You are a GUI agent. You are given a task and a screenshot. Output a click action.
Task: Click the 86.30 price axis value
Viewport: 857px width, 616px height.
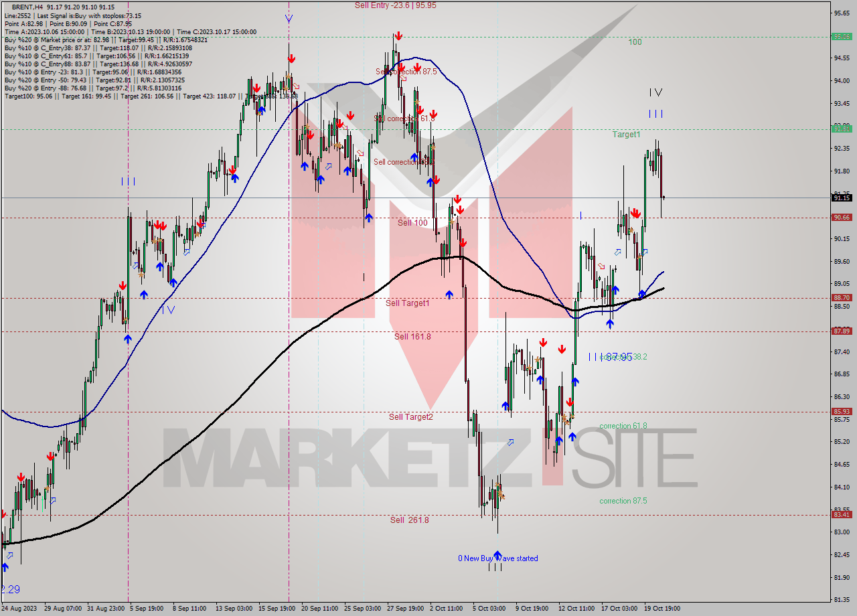pyautogui.click(x=842, y=397)
